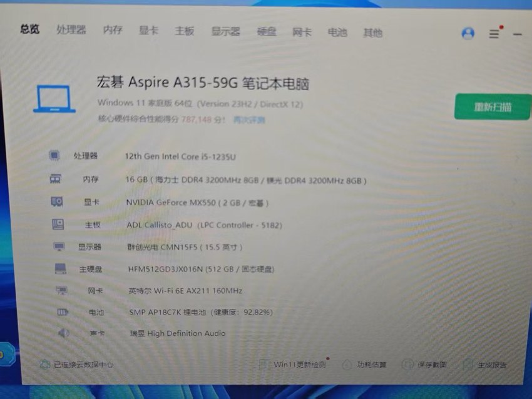Select the CMN15F5 display entry
The image size is (532, 399).
tap(185, 247)
